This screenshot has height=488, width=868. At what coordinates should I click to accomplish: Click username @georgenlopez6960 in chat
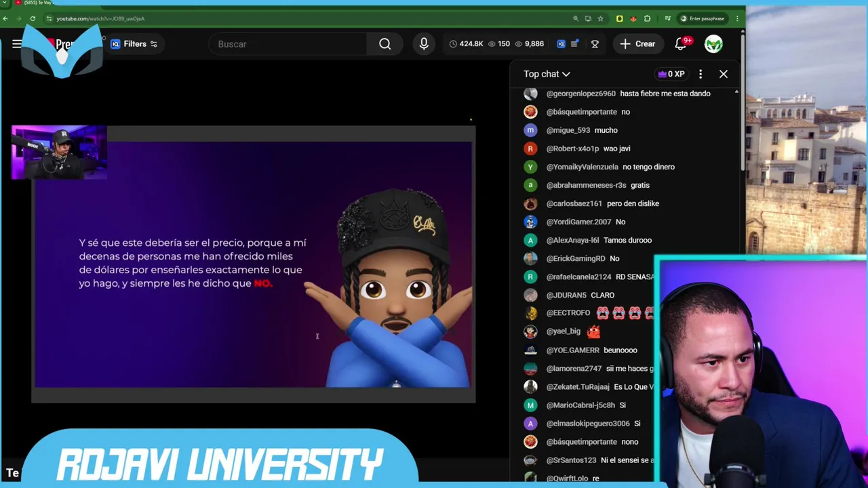581,94
